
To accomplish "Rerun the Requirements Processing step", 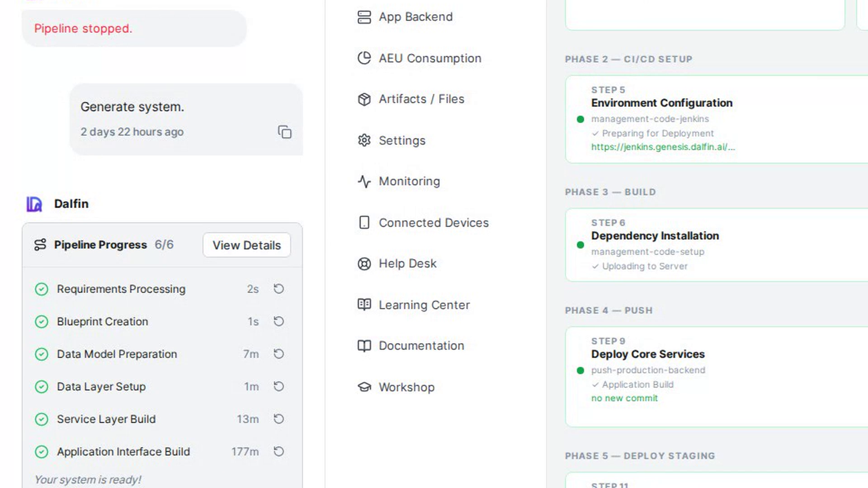I will coord(279,289).
